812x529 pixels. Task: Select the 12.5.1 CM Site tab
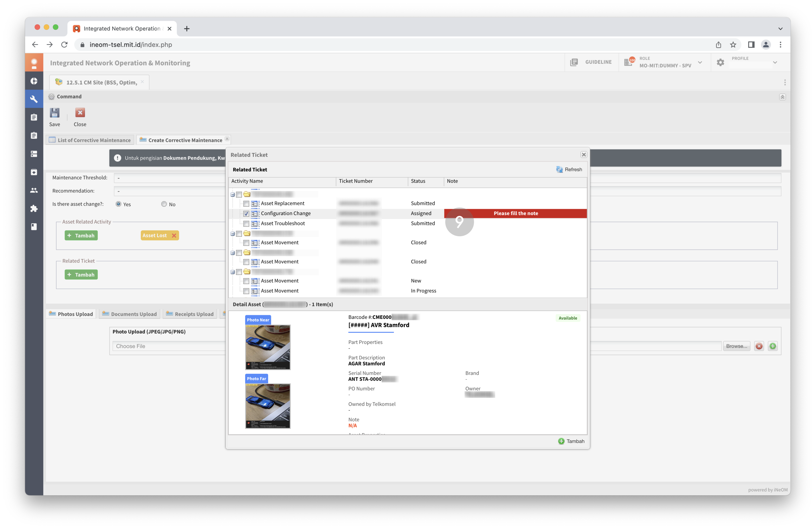tap(99, 83)
